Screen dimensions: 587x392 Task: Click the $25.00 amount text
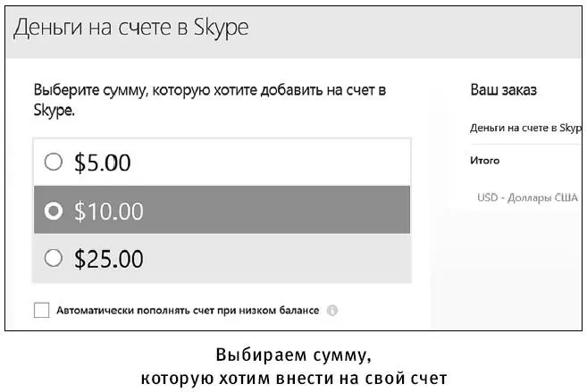[109, 259]
